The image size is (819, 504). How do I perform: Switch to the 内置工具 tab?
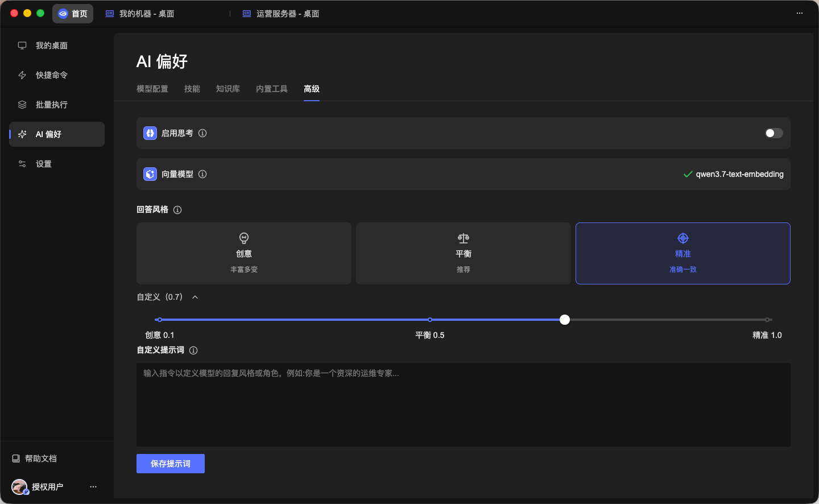pos(272,89)
